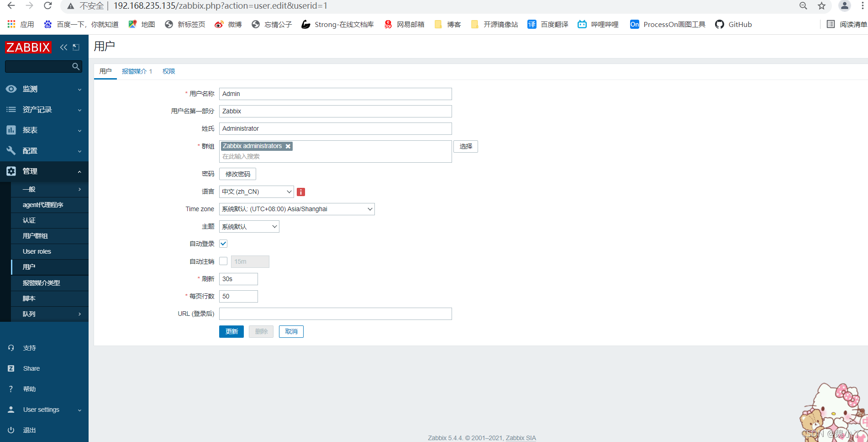Click the 退出 power icon
Image resolution: width=868 pixels, height=442 pixels.
11,430
